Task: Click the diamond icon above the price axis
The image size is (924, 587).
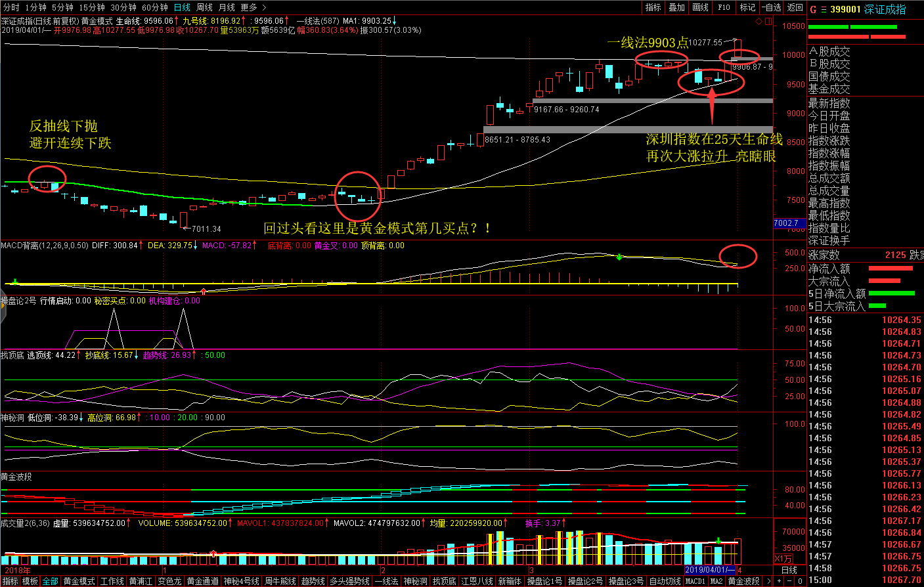Action: coord(758,21)
